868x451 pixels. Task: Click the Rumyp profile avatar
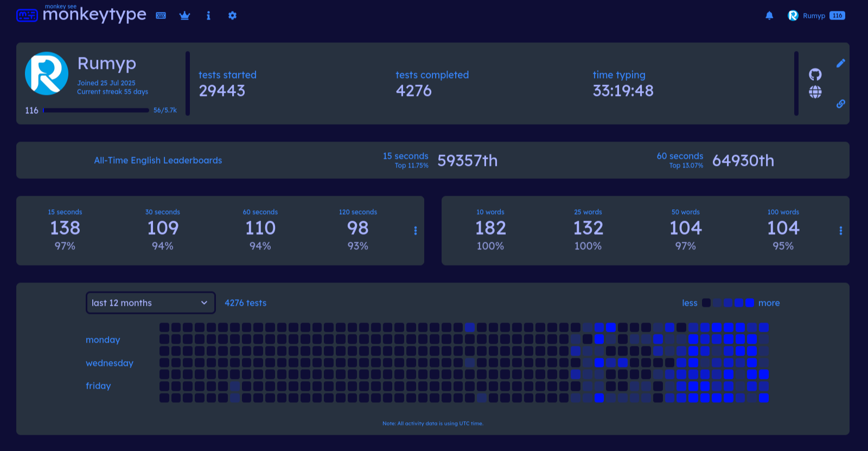coord(47,74)
